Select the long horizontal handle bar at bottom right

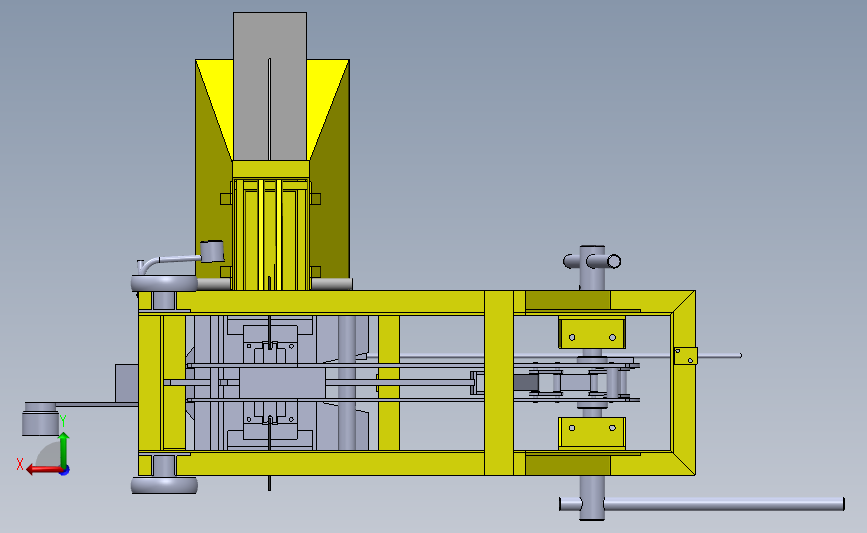702,504
